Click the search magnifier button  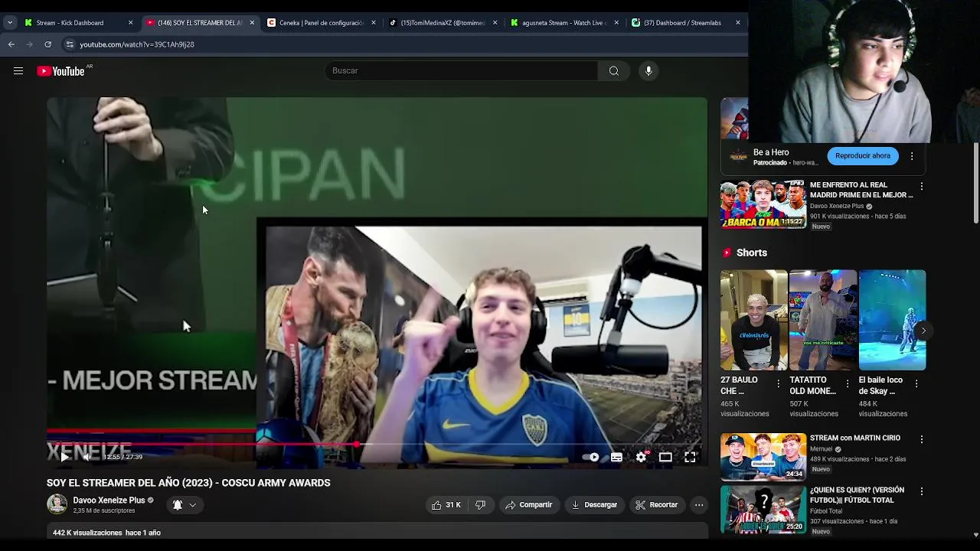[x=613, y=71]
